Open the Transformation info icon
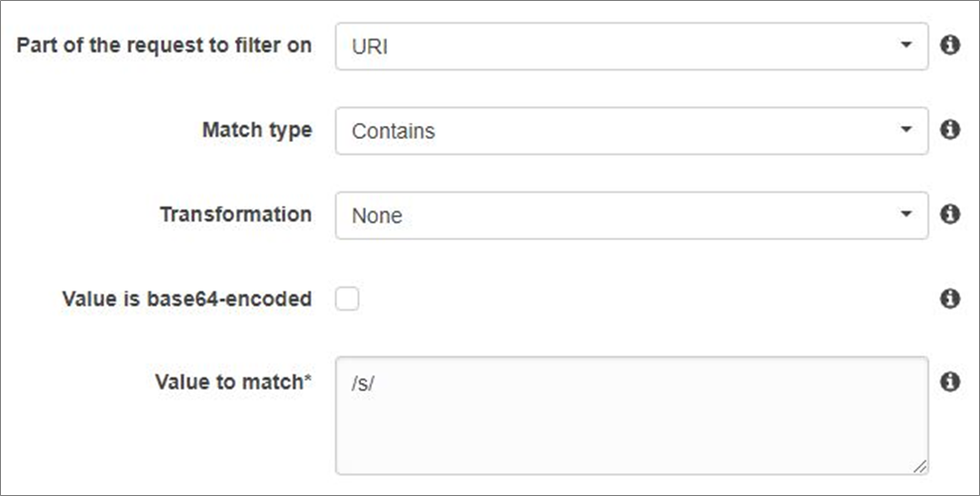The width and height of the screenshot is (980, 496). (x=950, y=214)
